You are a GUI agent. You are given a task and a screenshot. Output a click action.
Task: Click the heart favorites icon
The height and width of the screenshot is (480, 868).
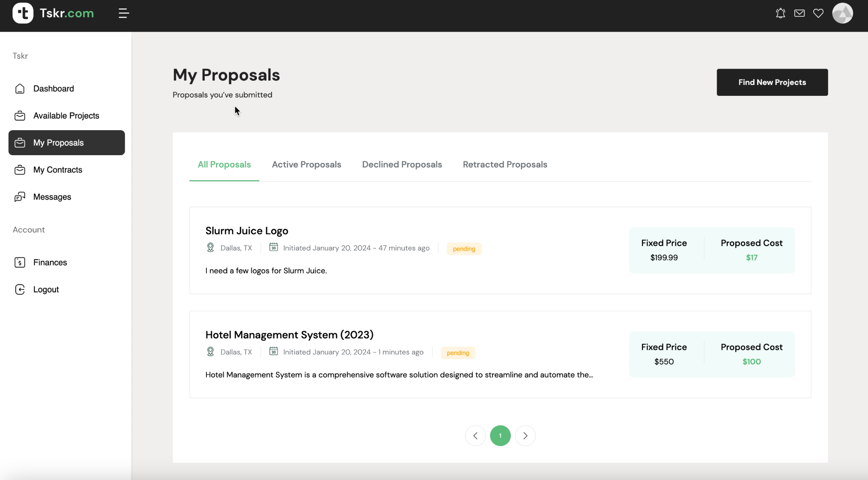[818, 14]
